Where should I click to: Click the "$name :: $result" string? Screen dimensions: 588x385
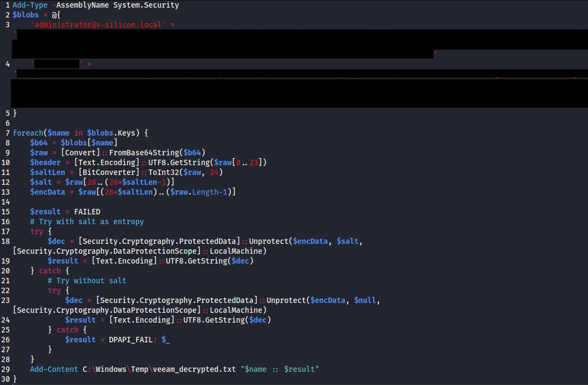pos(280,370)
